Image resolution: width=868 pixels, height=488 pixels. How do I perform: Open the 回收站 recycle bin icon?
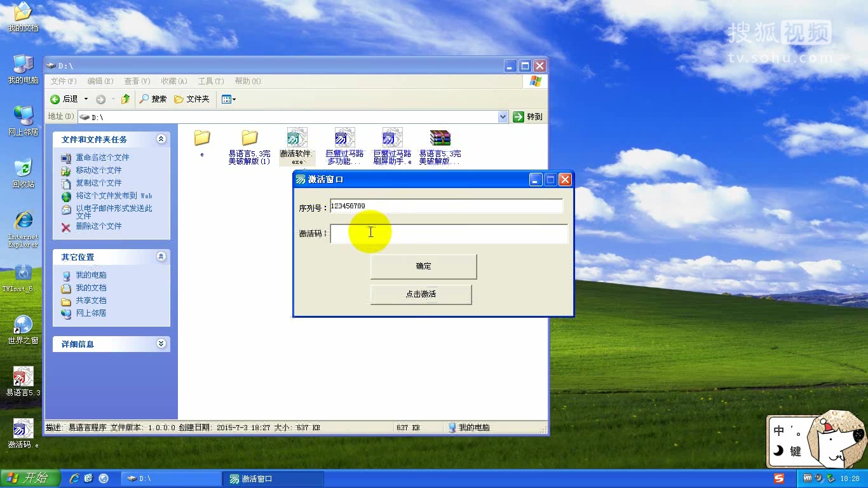(23, 173)
